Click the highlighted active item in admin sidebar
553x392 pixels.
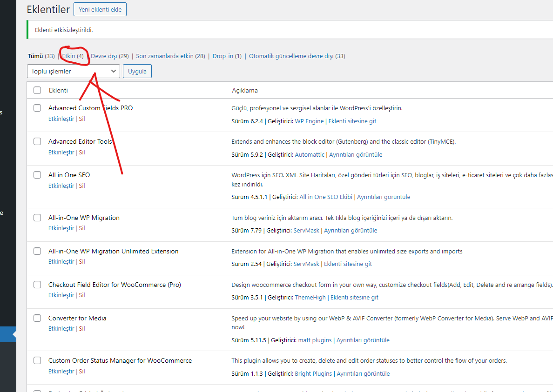tap(8, 335)
